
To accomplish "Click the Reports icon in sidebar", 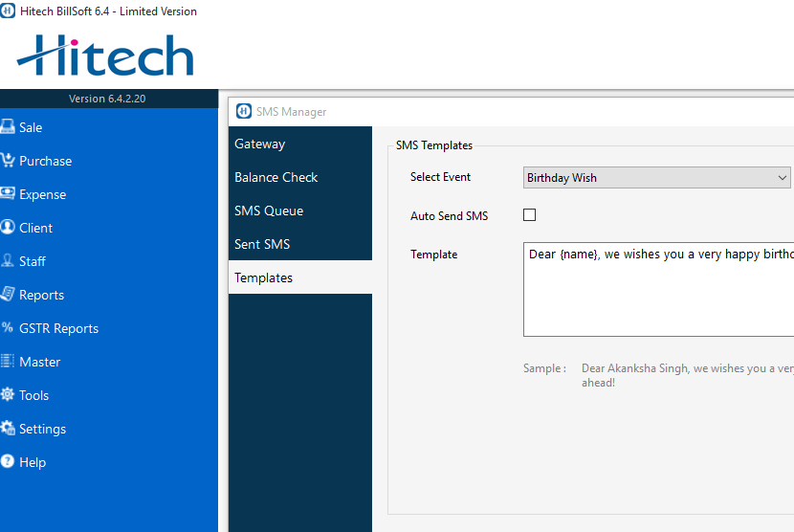I will [8, 295].
